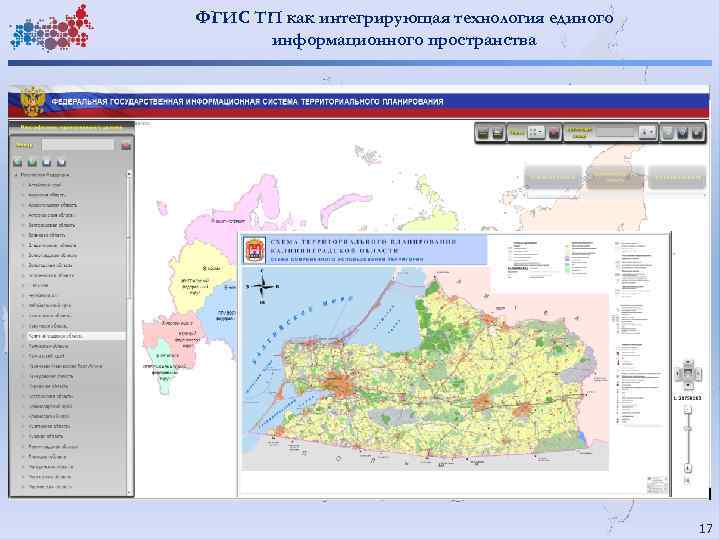Image resolution: width=720 pixels, height=540 pixels.
Task: Click the second dark layers icon in map toolbar
Action: (497, 133)
